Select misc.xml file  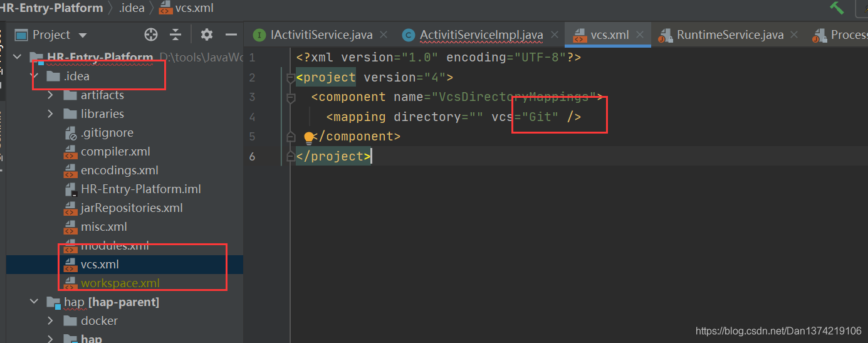point(103,227)
